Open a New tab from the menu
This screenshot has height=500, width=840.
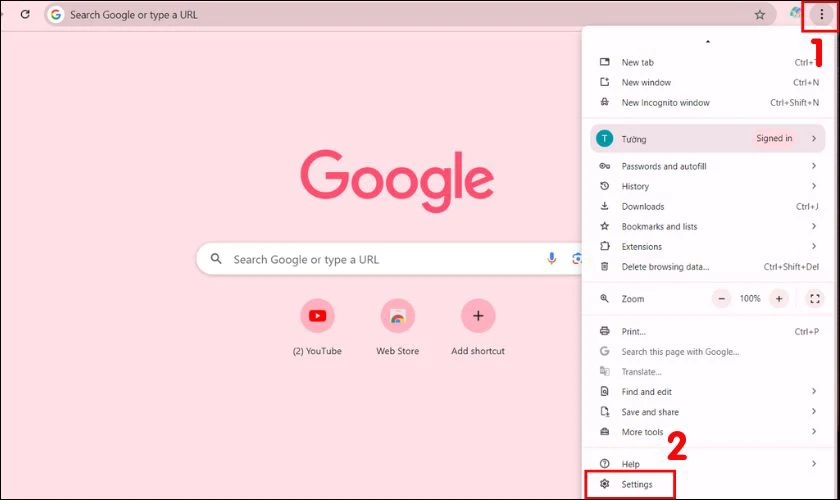tap(708, 62)
